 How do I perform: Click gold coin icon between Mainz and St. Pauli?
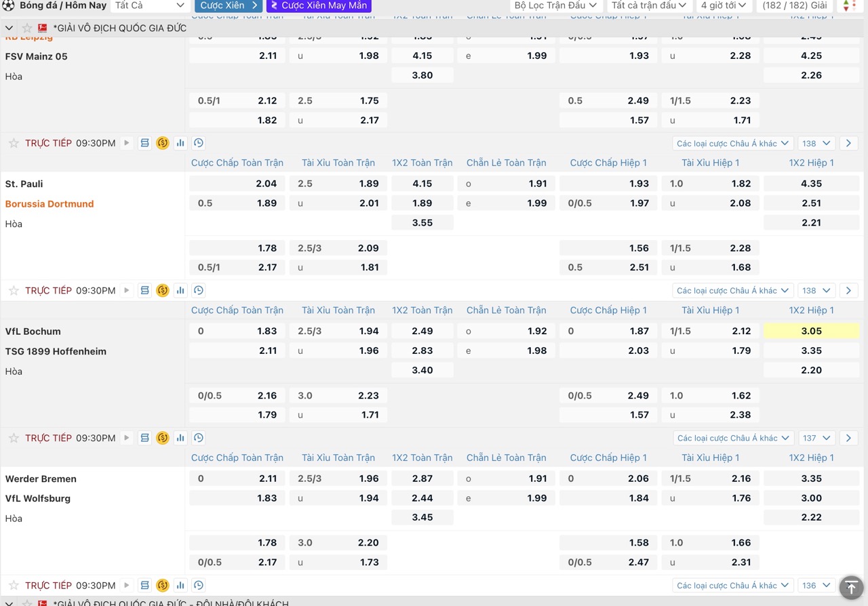coord(162,143)
